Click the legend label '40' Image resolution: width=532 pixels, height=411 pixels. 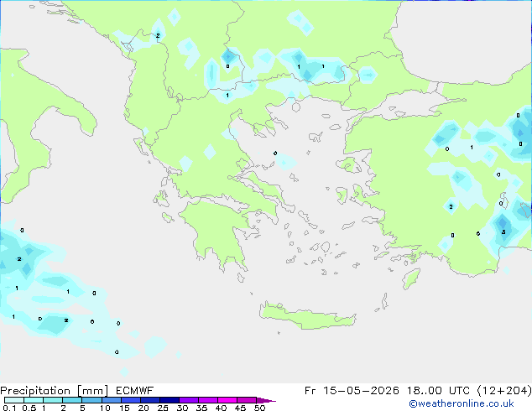click(x=221, y=408)
